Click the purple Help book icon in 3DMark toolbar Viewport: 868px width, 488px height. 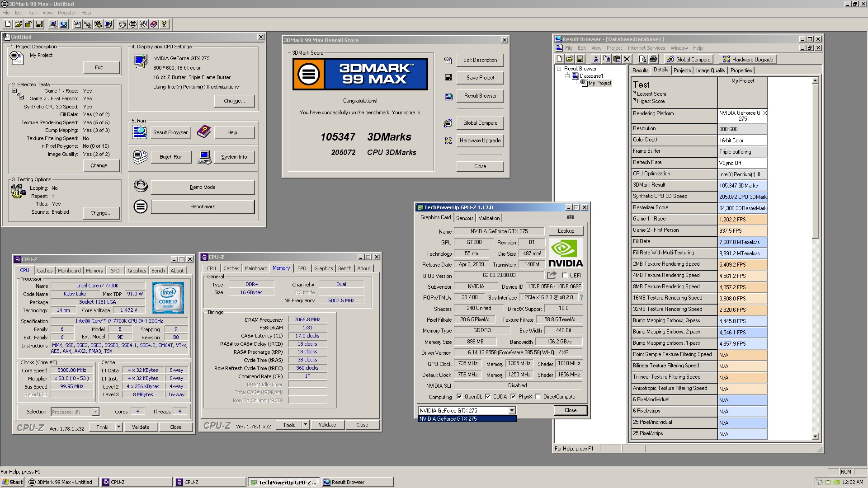154,24
